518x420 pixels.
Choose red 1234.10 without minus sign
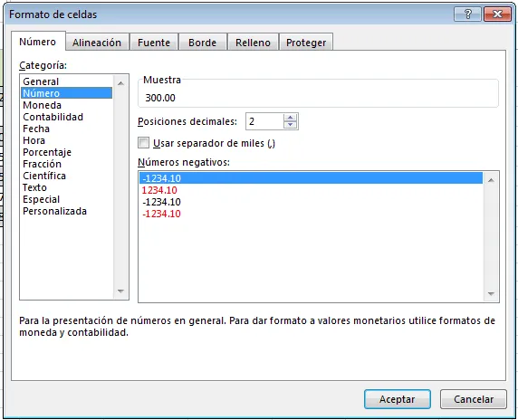311,190
